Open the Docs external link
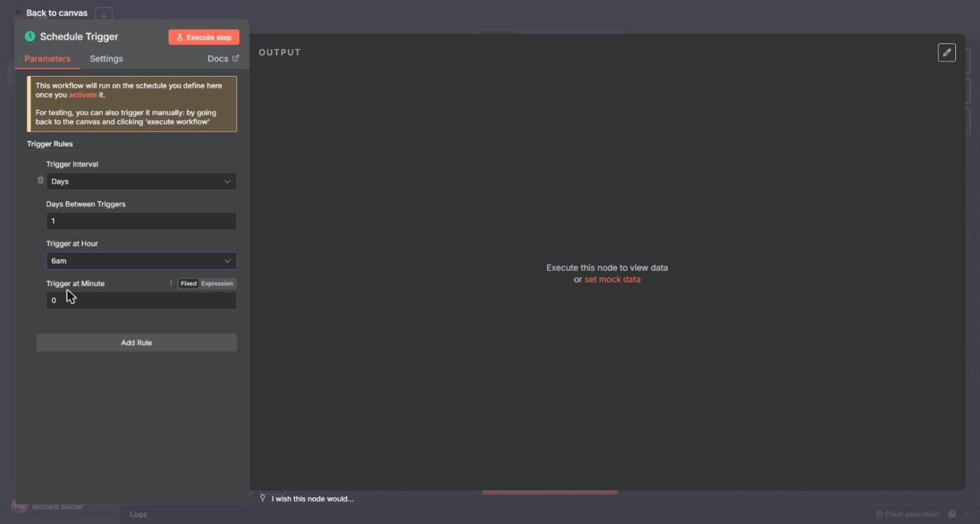This screenshot has height=524, width=980. 223,58
